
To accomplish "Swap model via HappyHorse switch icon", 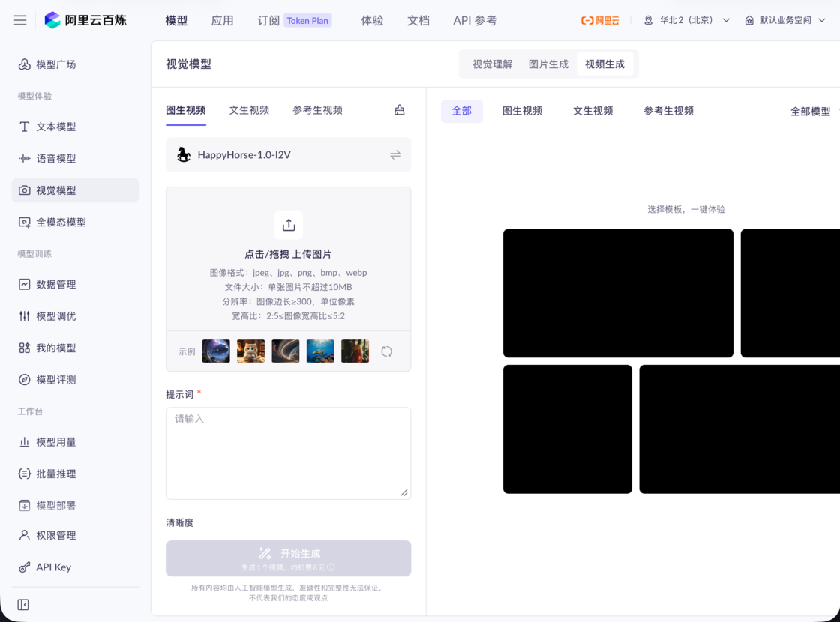I will pyautogui.click(x=395, y=155).
